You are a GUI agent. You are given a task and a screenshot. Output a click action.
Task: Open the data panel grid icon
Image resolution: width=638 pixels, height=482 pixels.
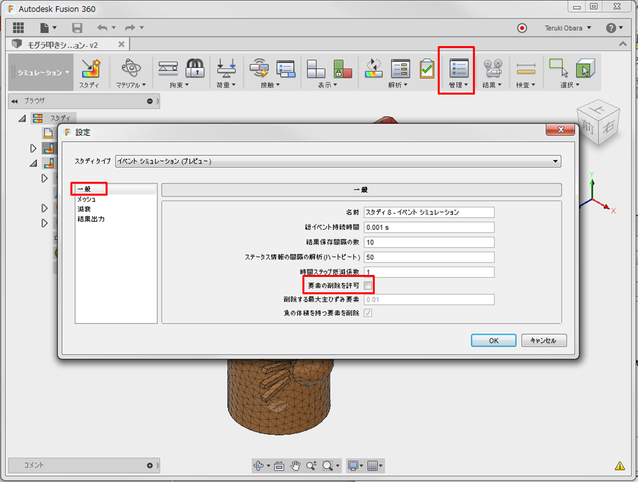click(x=18, y=28)
